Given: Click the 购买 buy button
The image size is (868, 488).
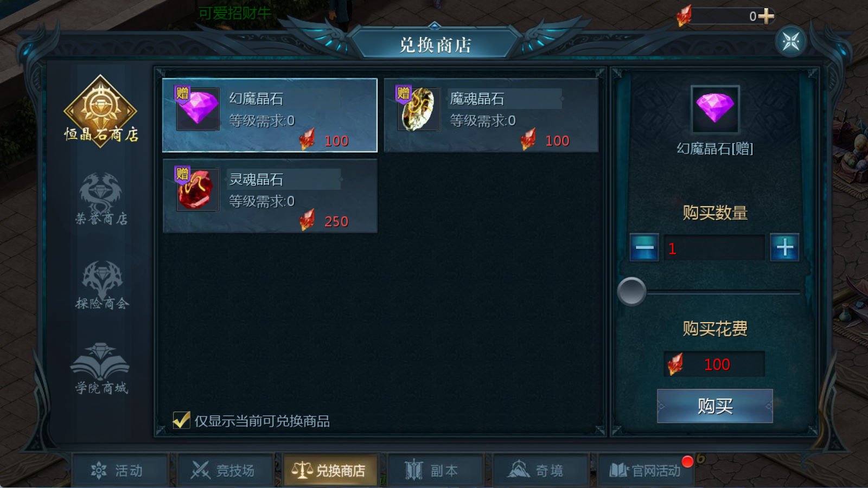Looking at the screenshot, I should pyautogui.click(x=714, y=406).
